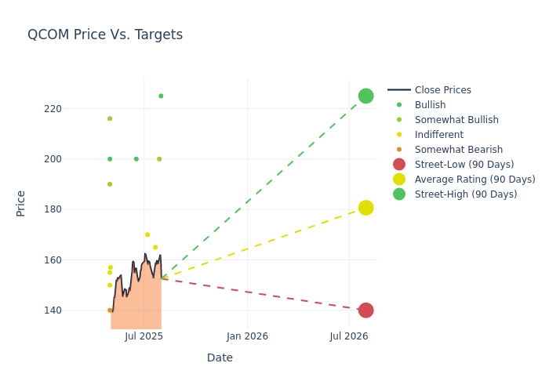
Task: Click the Jan 2026 x-axis tick label
Action: [247, 336]
